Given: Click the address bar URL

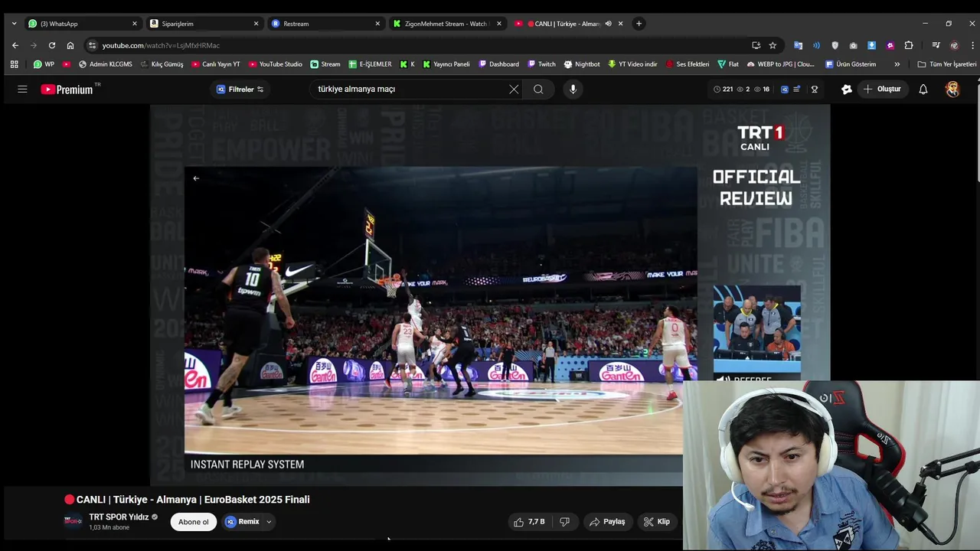Looking at the screenshot, I should pyautogui.click(x=161, y=45).
